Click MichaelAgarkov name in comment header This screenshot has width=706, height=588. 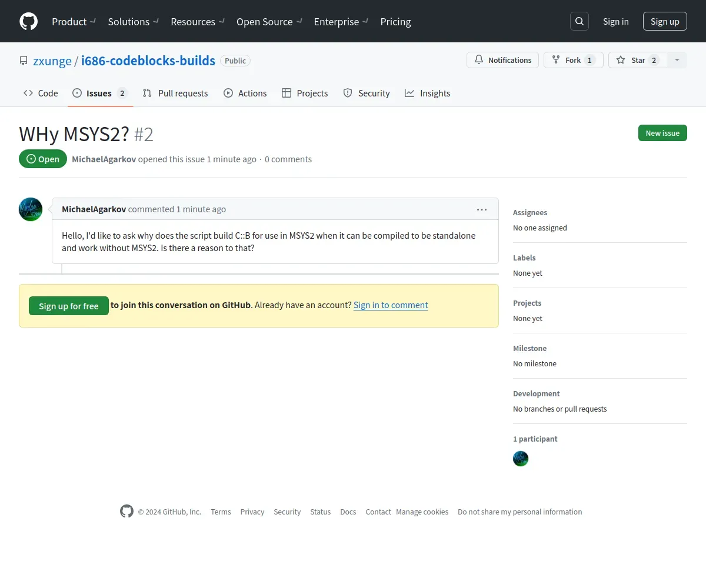[94, 209]
